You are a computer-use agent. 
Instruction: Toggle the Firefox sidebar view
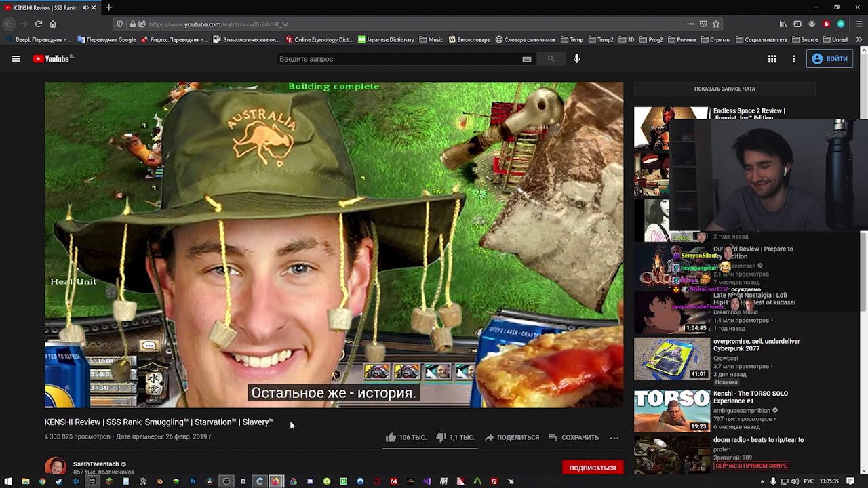[797, 24]
